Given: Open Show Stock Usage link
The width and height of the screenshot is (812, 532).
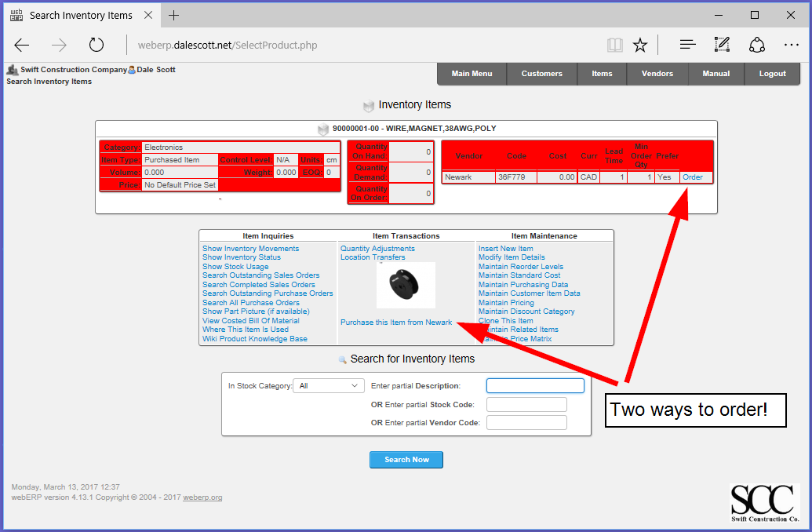Looking at the screenshot, I should click(235, 266).
